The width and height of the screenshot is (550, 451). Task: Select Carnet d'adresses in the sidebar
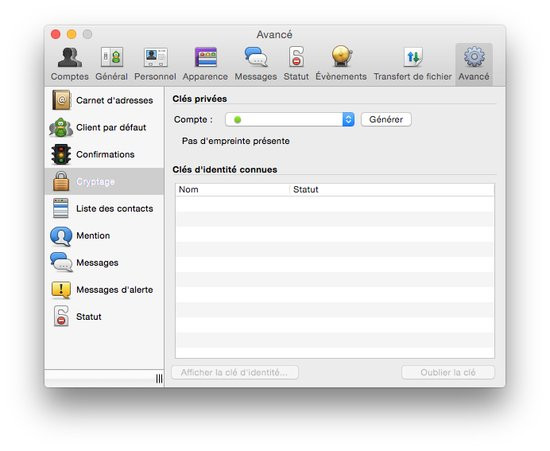tap(104, 100)
